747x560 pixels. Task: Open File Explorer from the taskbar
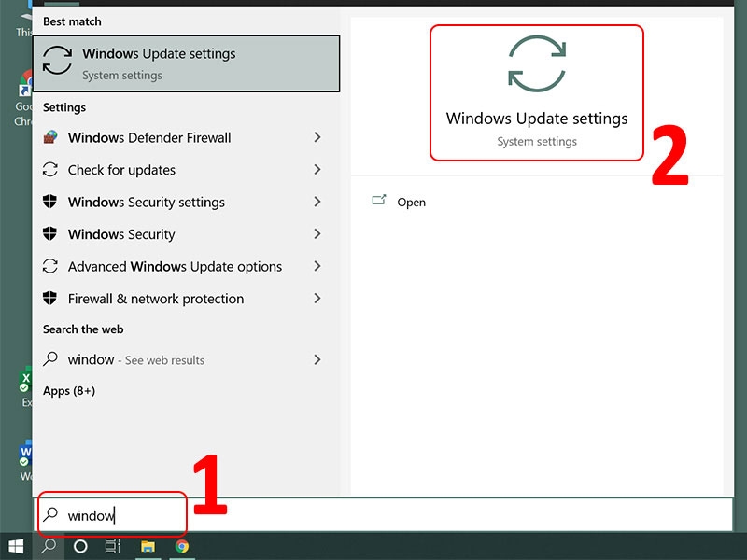point(148,546)
